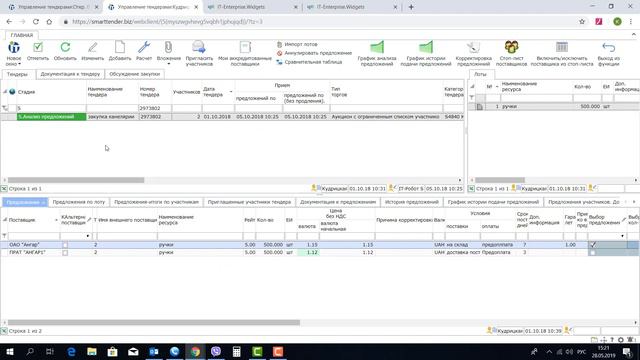Image resolution: width=640 pixels, height=360 pixels.
Task: Click Выход из функции arrow
Action: coord(609,47)
